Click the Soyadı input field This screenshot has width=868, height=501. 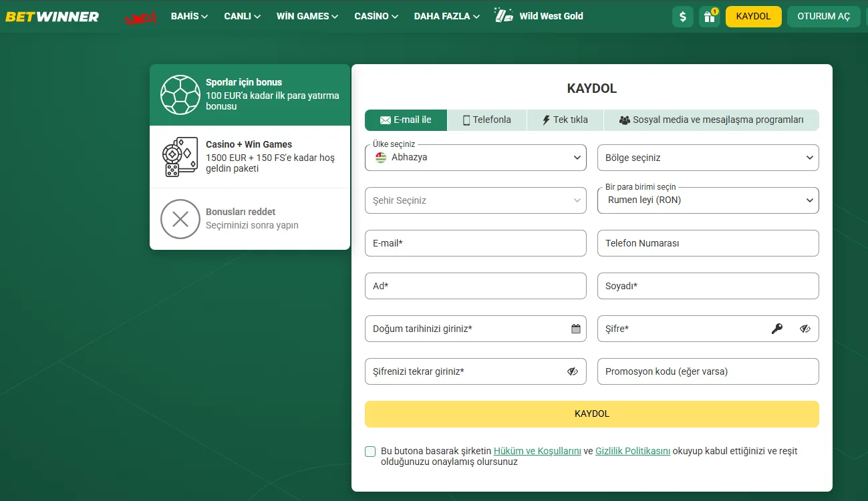[708, 286]
